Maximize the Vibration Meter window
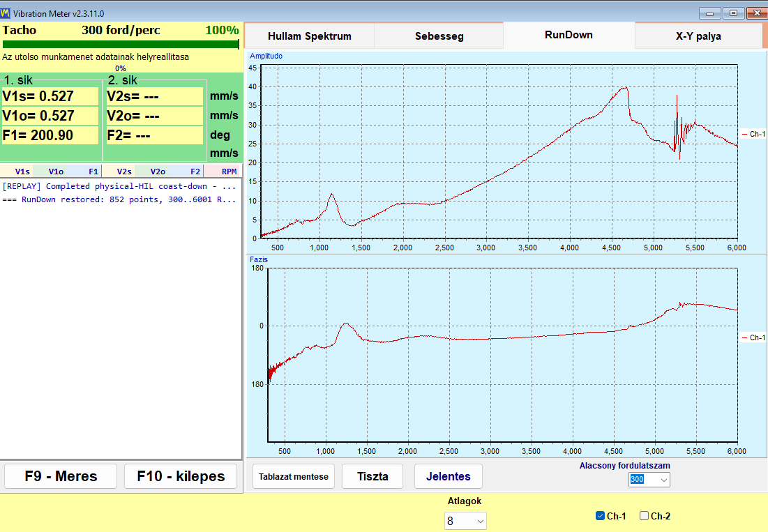The height and width of the screenshot is (532, 768). click(x=732, y=13)
